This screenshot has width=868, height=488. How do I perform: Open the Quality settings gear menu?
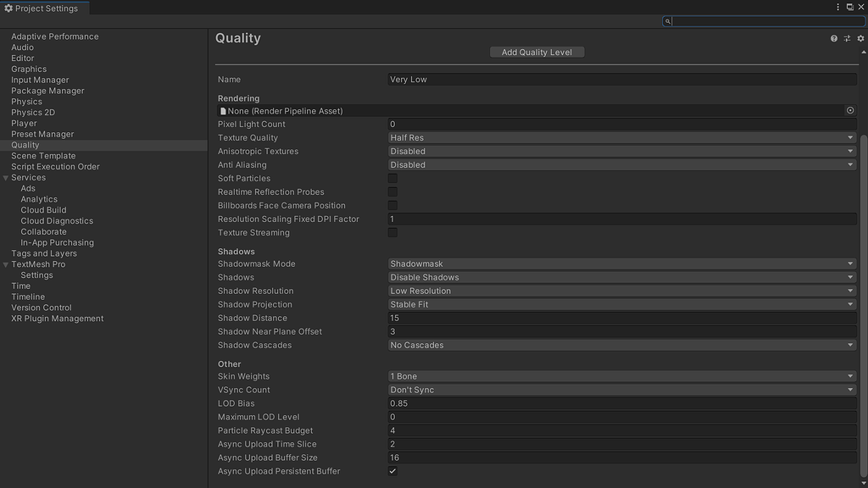[x=860, y=39]
